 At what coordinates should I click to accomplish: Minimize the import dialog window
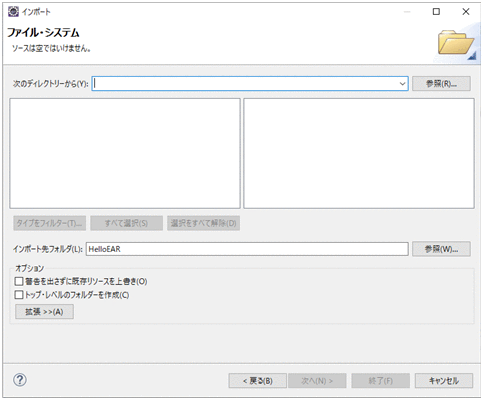[407, 12]
